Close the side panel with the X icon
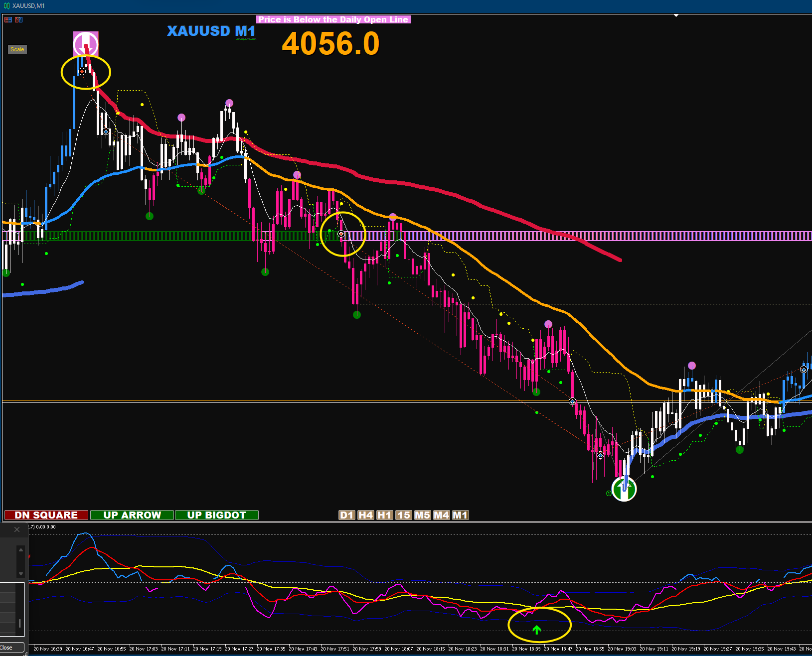 click(17, 529)
